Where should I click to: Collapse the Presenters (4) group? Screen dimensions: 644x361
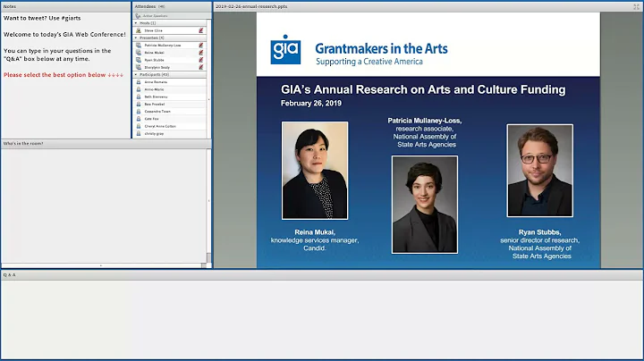pos(136,38)
